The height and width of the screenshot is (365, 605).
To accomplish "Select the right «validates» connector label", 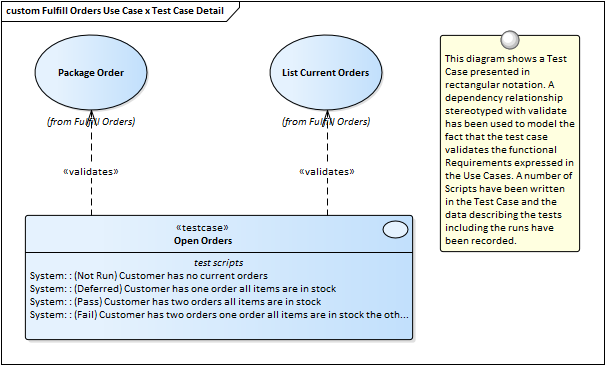I will 327,172.
